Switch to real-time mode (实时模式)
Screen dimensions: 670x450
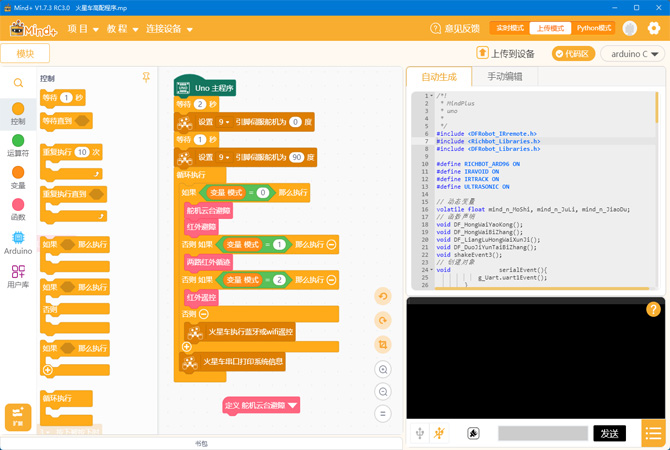click(x=509, y=29)
